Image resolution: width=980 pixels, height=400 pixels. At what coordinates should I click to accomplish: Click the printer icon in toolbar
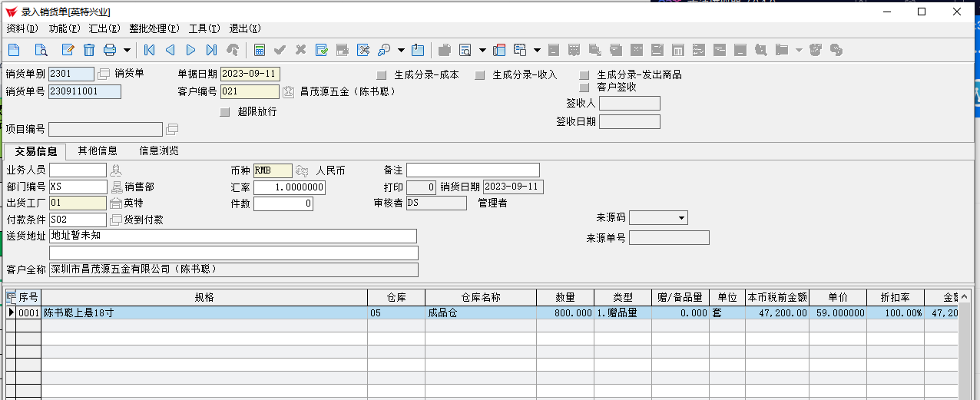tap(110, 51)
